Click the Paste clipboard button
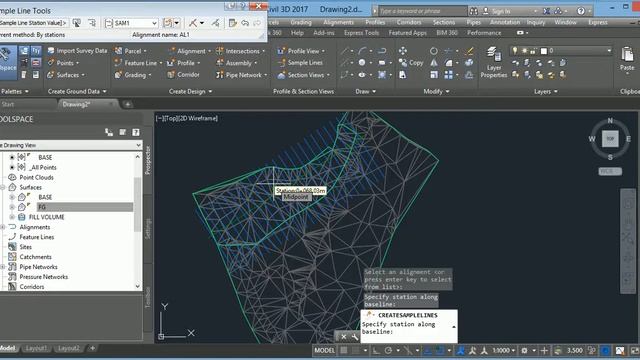This screenshot has width=640, height=360. coord(627,59)
